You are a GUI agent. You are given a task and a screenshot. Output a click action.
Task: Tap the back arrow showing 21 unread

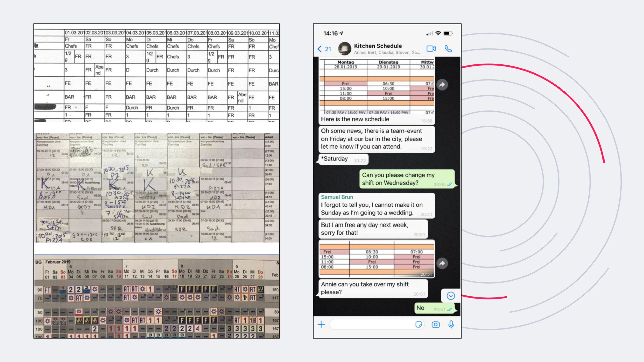pyautogui.click(x=324, y=49)
